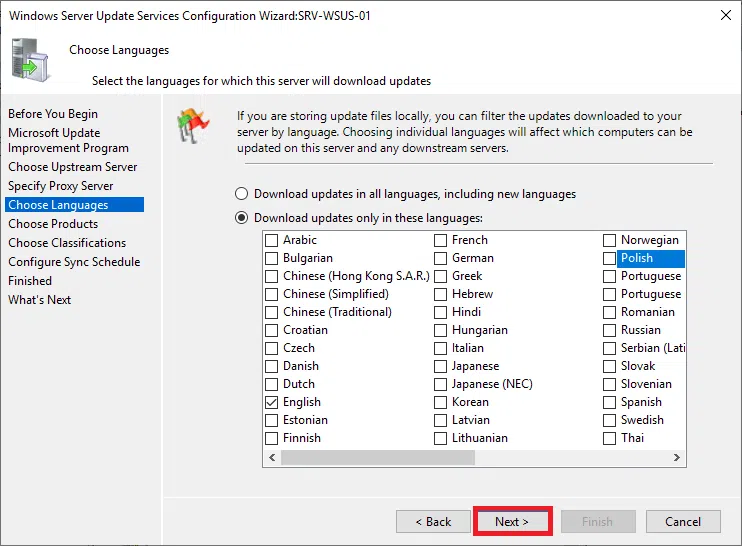Click the Back button
This screenshot has height=546, width=742.
coord(433,522)
